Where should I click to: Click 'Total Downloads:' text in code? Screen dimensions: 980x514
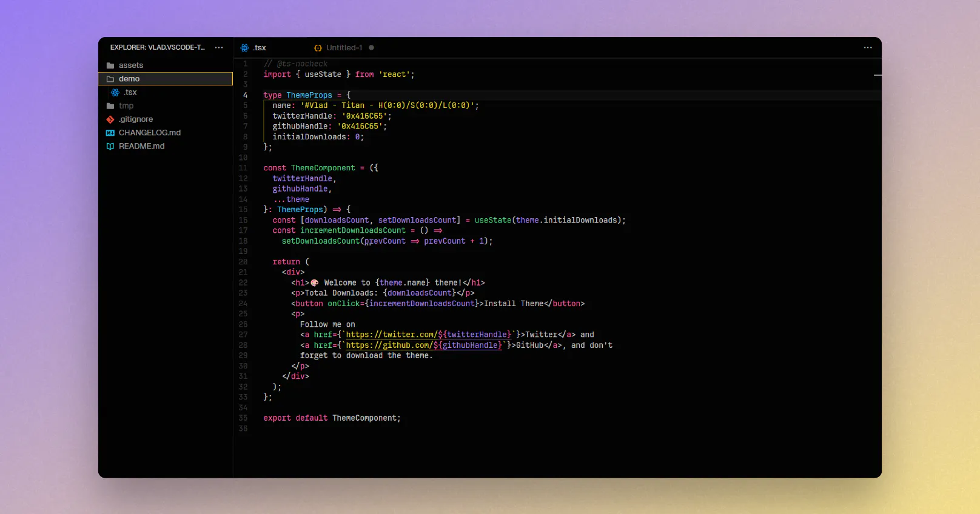pos(341,293)
